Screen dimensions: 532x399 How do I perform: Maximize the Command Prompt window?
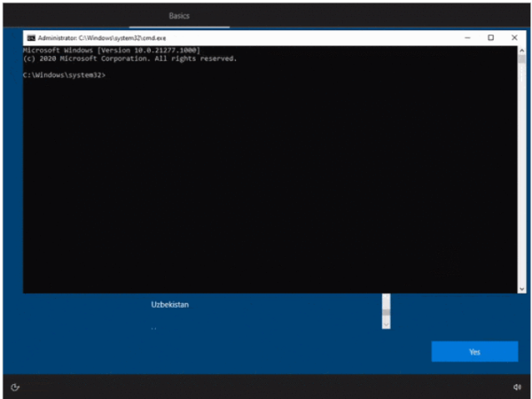[490, 38]
